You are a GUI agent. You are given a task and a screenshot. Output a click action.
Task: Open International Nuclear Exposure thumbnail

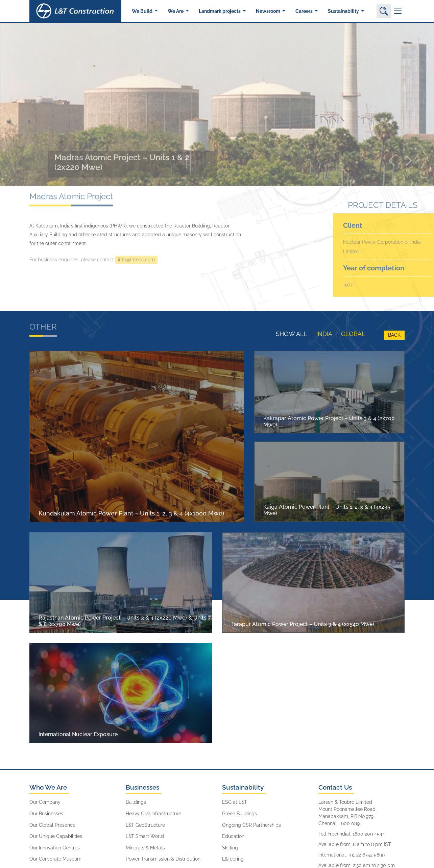click(x=121, y=693)
